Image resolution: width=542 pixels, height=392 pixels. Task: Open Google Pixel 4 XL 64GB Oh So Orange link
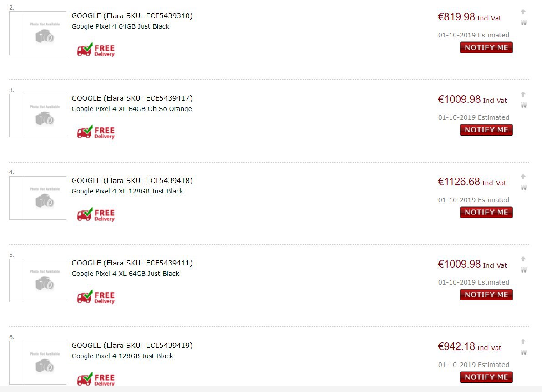(132, 109)
